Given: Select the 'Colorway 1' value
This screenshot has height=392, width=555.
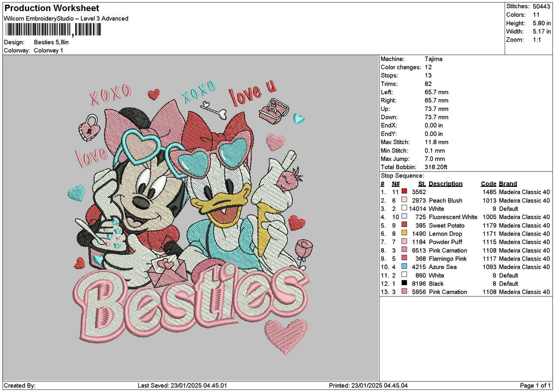Looking at the screenshot, I should tap(49, 50).
